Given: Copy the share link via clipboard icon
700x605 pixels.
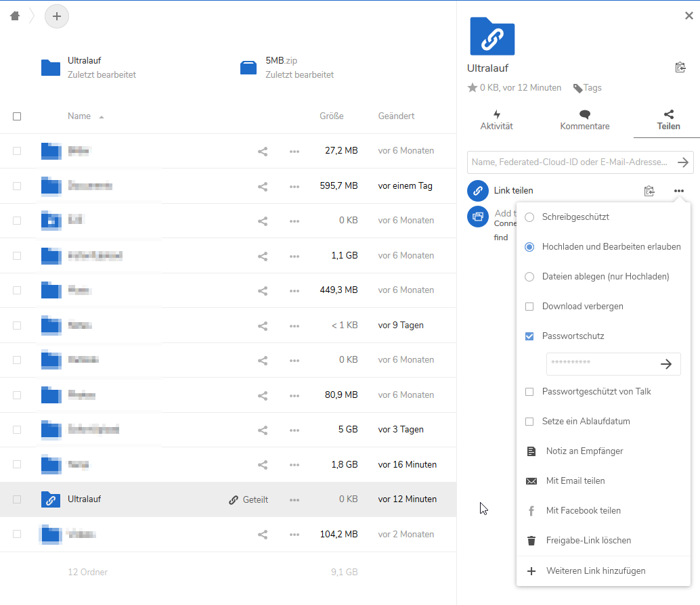Looking at the screenshot, I should (x=649, y=191).
